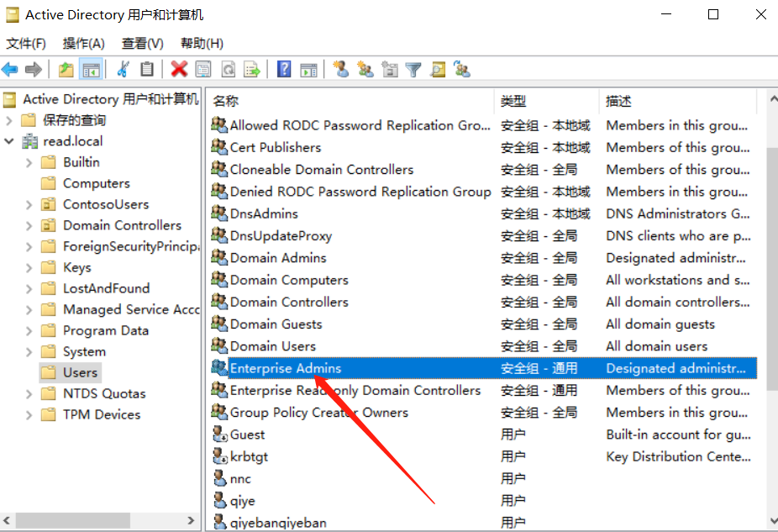Click the export list icon
Viewport: 778px width, 532px height.
point(252,70)
